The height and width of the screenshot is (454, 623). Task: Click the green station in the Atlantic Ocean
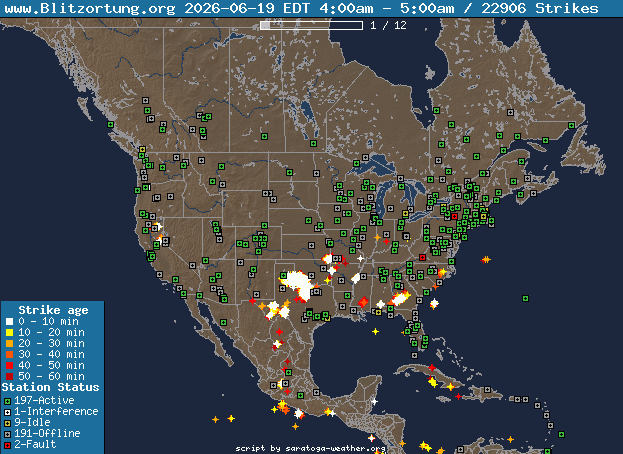point(525,298)
